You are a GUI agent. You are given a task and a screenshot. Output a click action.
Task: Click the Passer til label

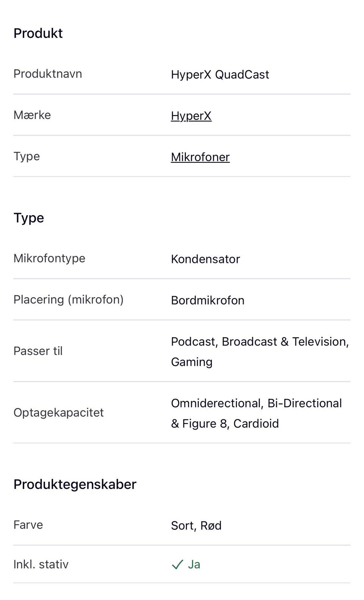[x=38, y=351]
